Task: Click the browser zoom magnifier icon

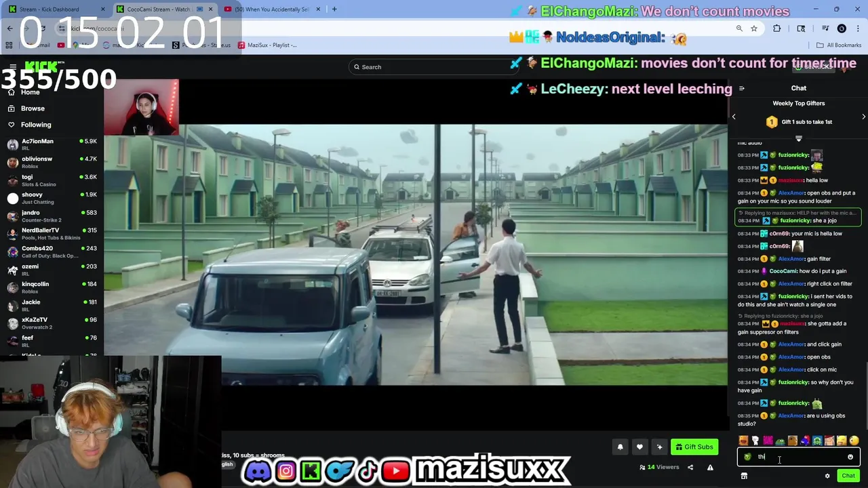Action: (739, 28)
